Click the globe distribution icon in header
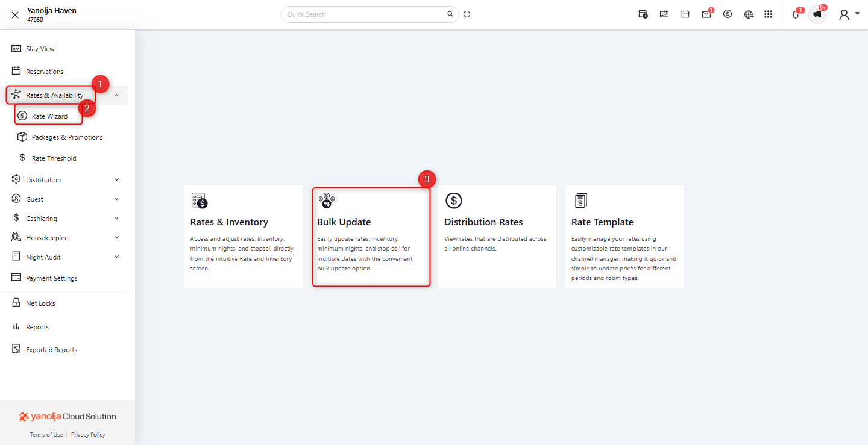 pos(749,14)
